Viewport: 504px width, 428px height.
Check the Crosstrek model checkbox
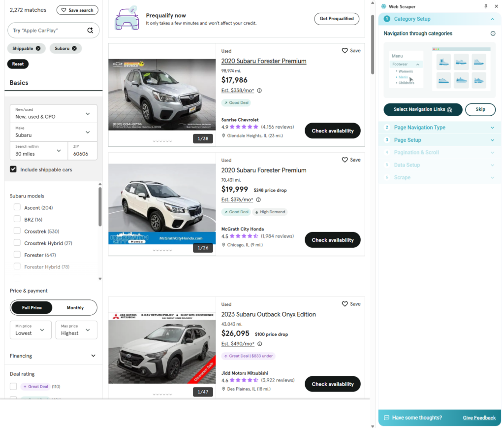coord(17,231)
